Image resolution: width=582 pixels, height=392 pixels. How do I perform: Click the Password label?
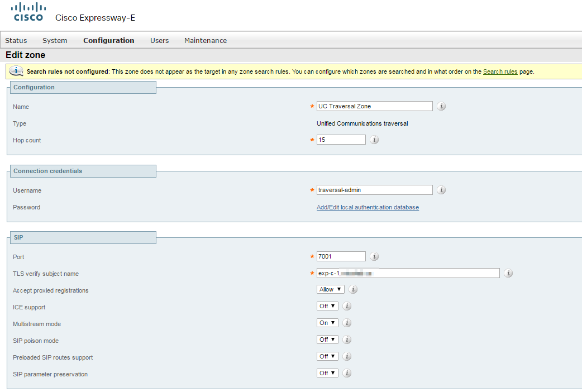point(26,207)
